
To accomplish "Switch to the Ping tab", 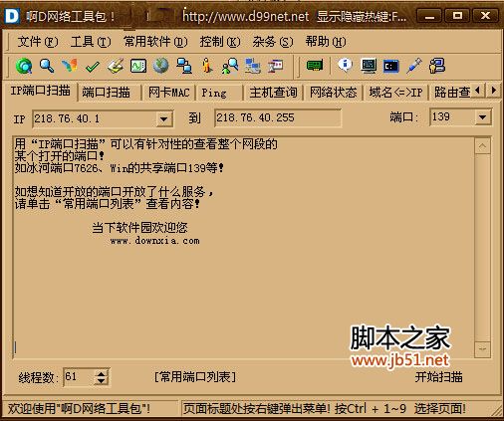I will coord(219,93).
